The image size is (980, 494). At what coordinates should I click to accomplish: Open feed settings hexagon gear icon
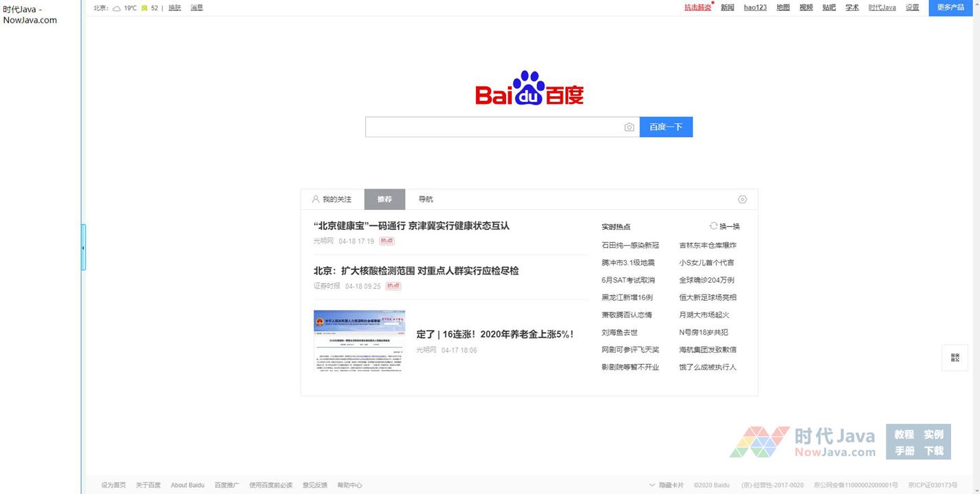(742, 200)
